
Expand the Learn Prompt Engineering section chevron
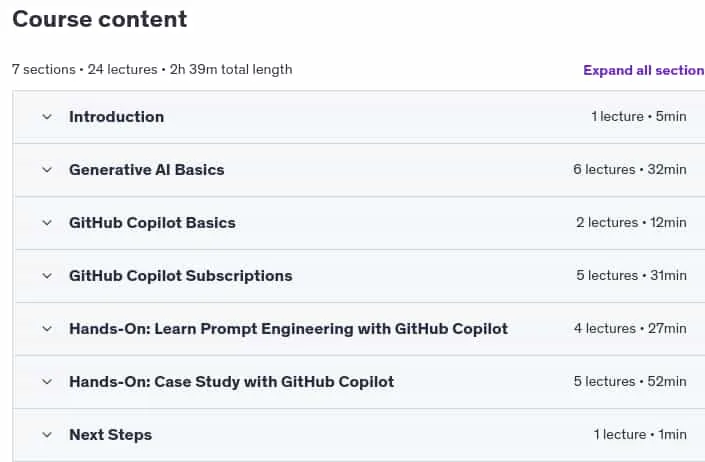tap(47, 329)
